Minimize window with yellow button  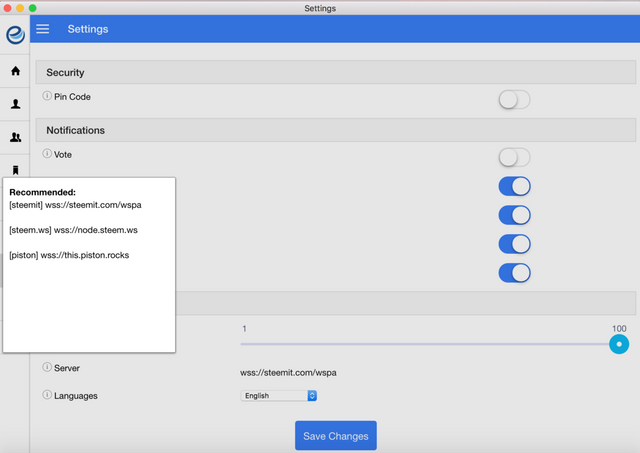(x=20, y=8)
